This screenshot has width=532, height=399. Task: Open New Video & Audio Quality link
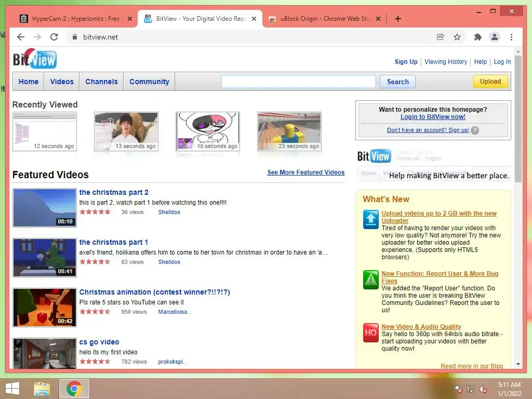[421, 326]
